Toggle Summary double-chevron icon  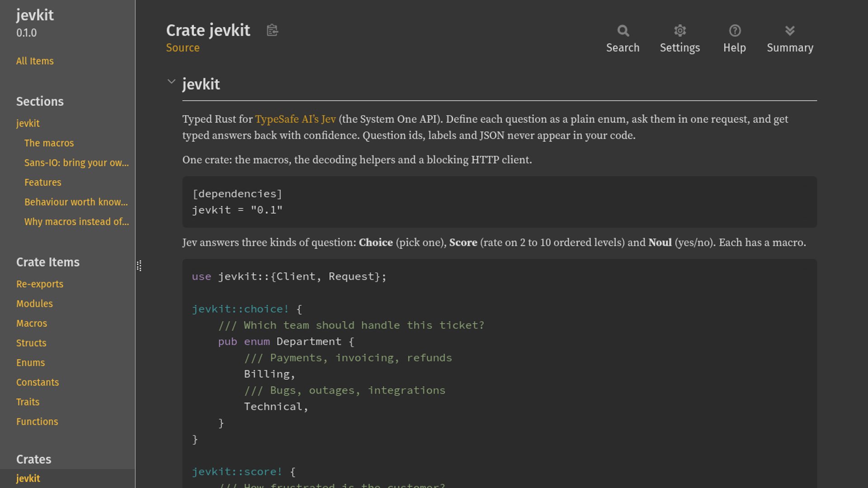[x=790, y=31]
